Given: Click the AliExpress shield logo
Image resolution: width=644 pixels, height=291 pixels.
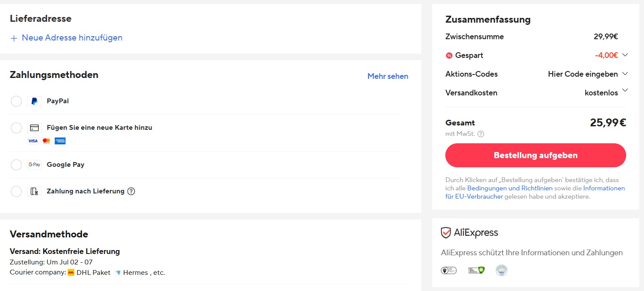Looking at the screenshot, I should point(445,232).
